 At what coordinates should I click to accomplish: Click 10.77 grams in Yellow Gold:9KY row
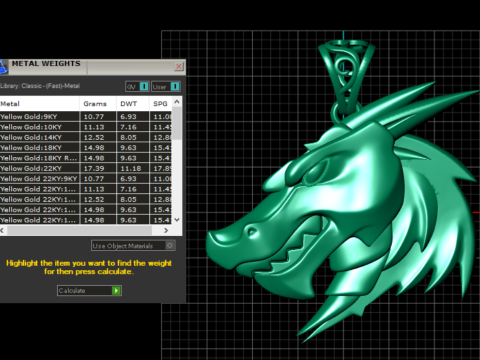coord(94,117)
